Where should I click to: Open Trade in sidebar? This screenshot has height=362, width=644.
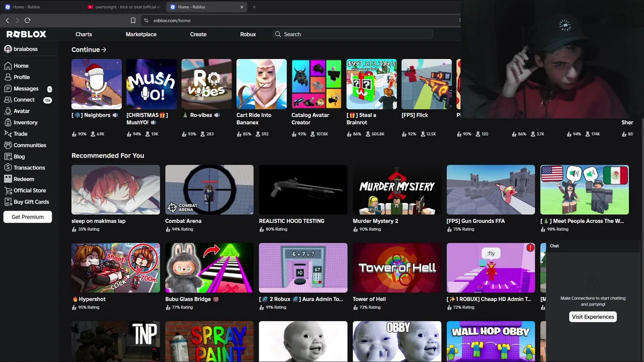16,134
